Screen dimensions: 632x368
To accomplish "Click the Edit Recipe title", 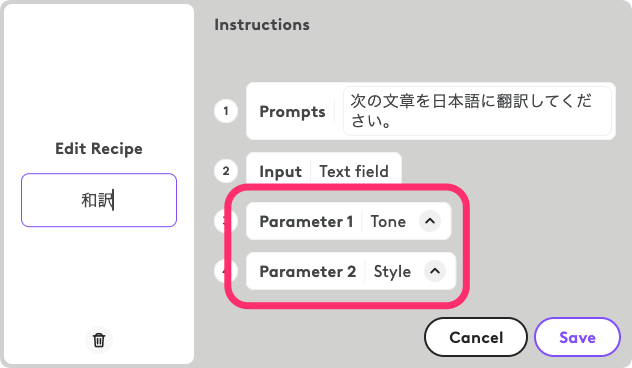I will (x=99, y=149).
